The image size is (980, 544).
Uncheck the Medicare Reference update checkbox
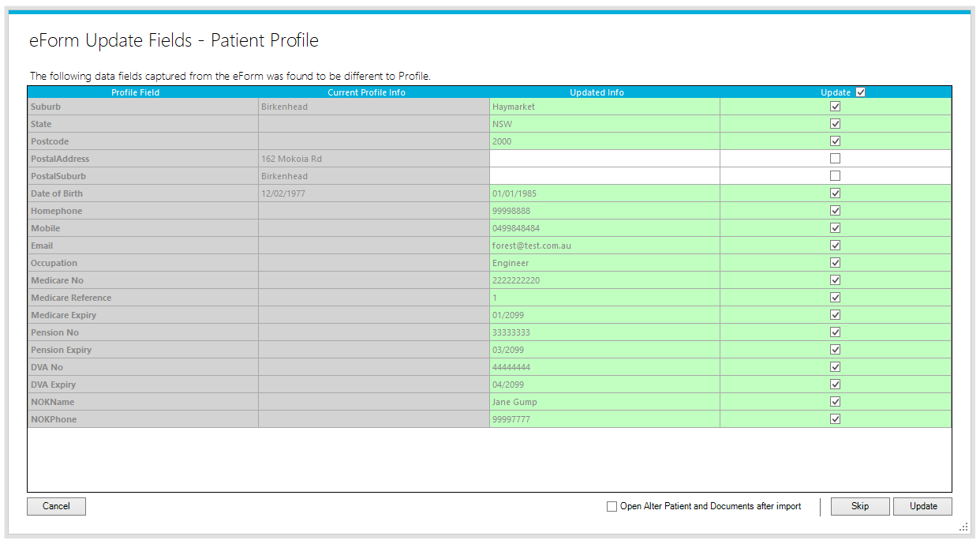835,298
